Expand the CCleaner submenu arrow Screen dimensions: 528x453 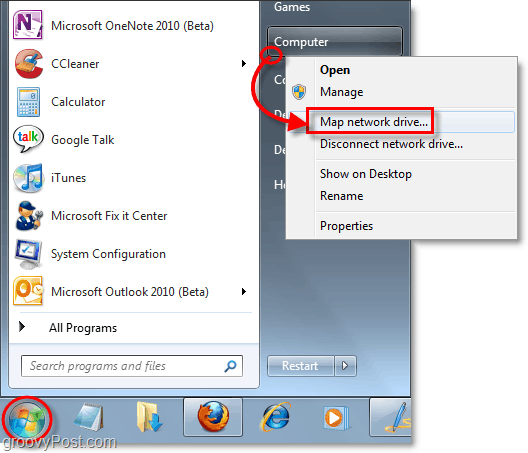point(244,63)
